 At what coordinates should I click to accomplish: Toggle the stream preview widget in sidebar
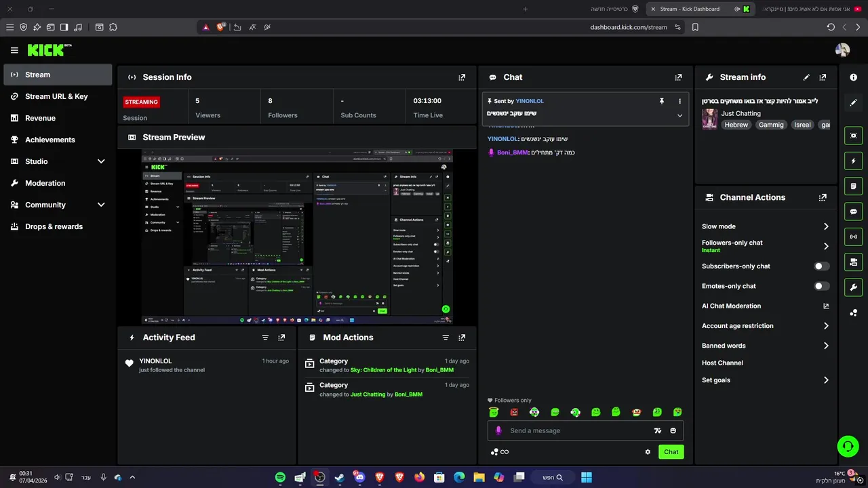(853, 136)
